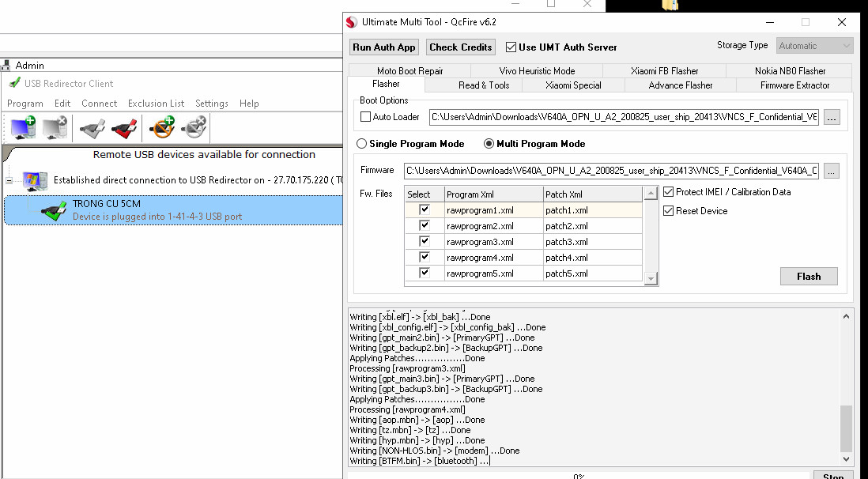Enable the Auto Loader checkbox
868x479 pixels.
click(x=365, y=117)
